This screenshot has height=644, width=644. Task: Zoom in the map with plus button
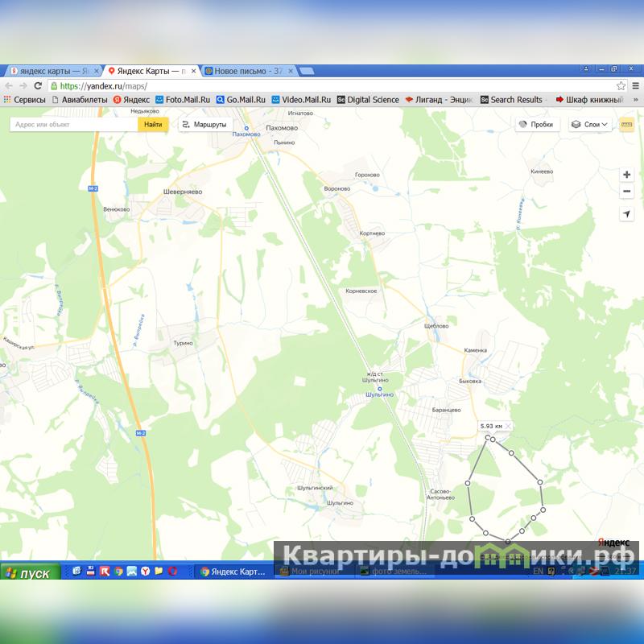point(626,175)
